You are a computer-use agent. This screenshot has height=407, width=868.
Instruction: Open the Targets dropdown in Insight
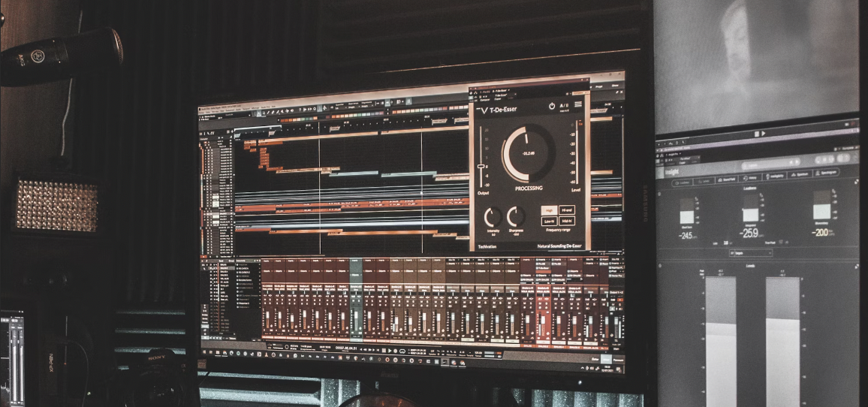point(751,253)
